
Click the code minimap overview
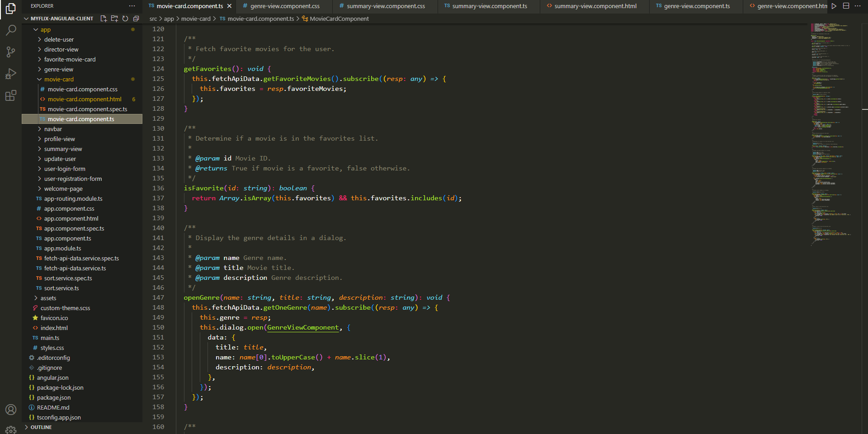coord(832,134)
